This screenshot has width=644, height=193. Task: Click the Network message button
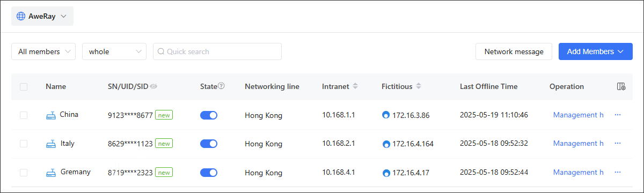[514, 51]
